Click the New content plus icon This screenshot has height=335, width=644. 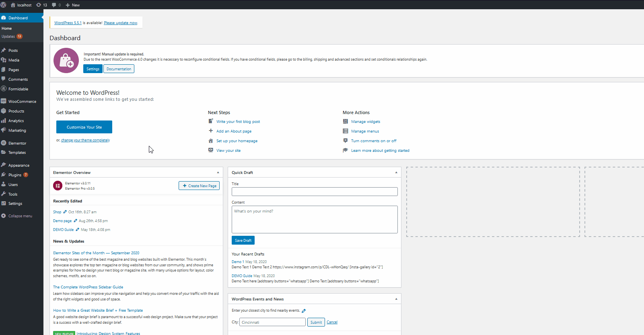[x=68, y=5]
